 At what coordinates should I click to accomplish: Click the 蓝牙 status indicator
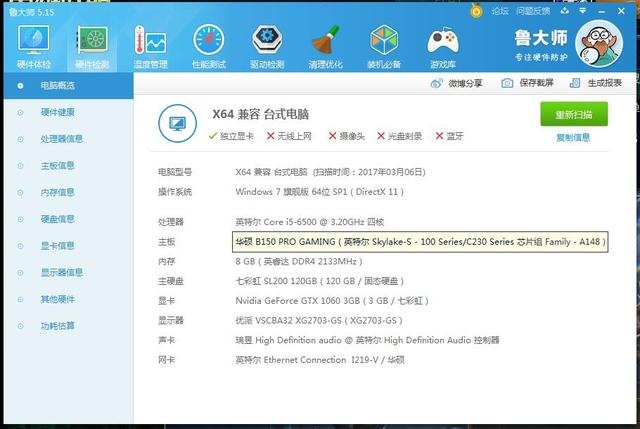[449, 136]
